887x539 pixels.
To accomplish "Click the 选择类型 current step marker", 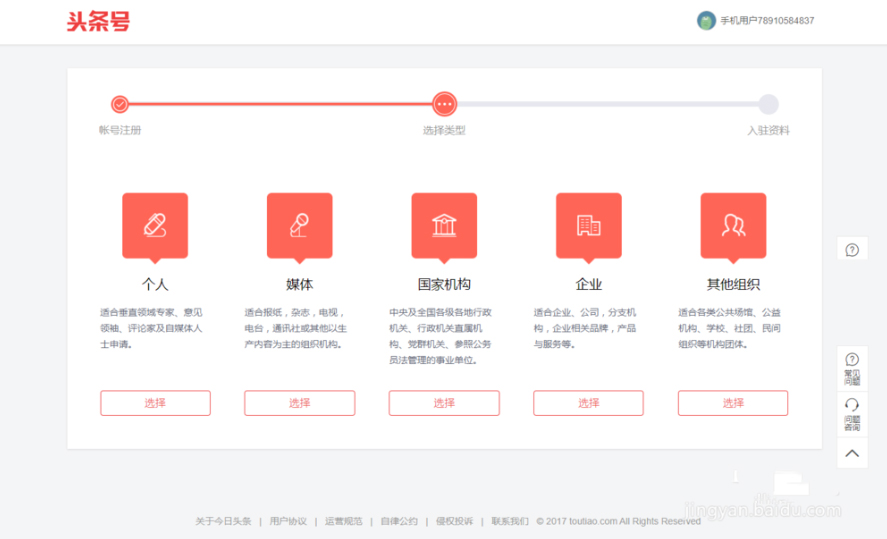I will click(x=445, y=104).
